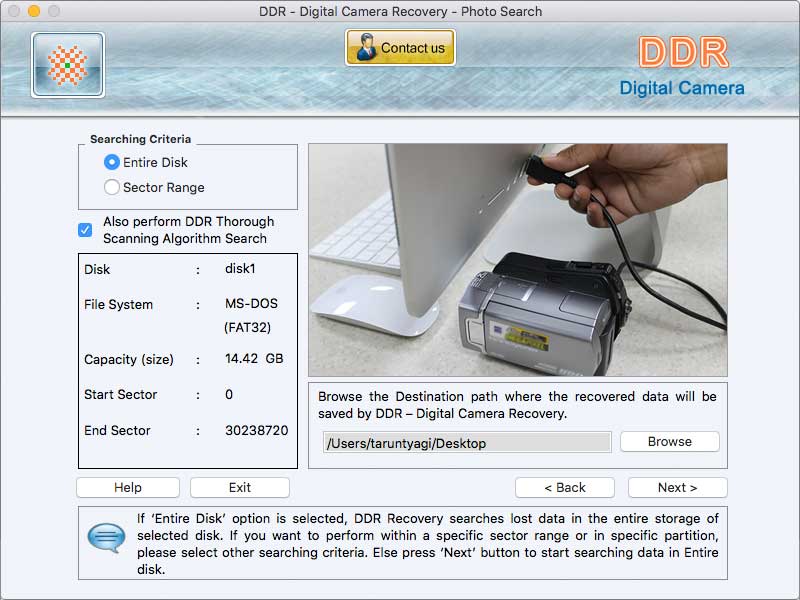Viewport: 800px width, 600px height.
Task: Click the speech bubble info icon
Action: (106, 538)
